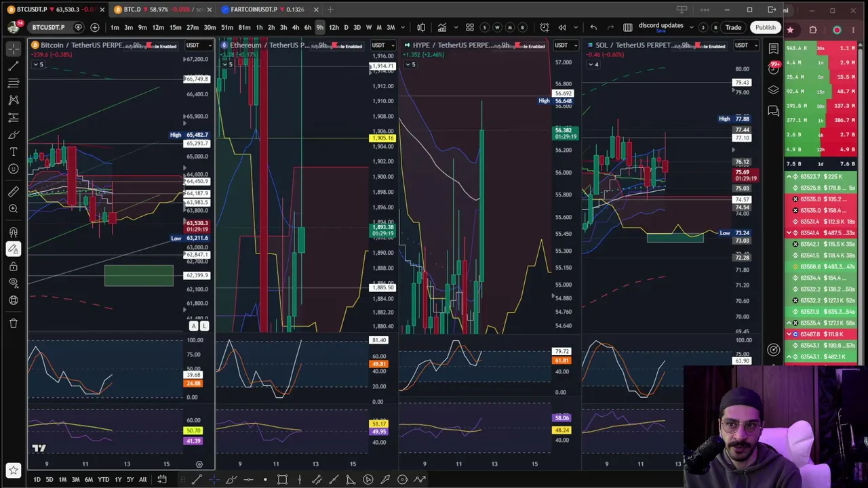
Task: Select the 4h timeframe
Action: 296,27
